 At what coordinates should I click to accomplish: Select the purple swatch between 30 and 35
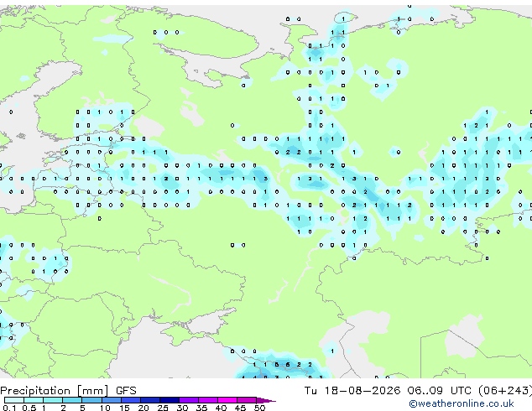coord(188,400)
